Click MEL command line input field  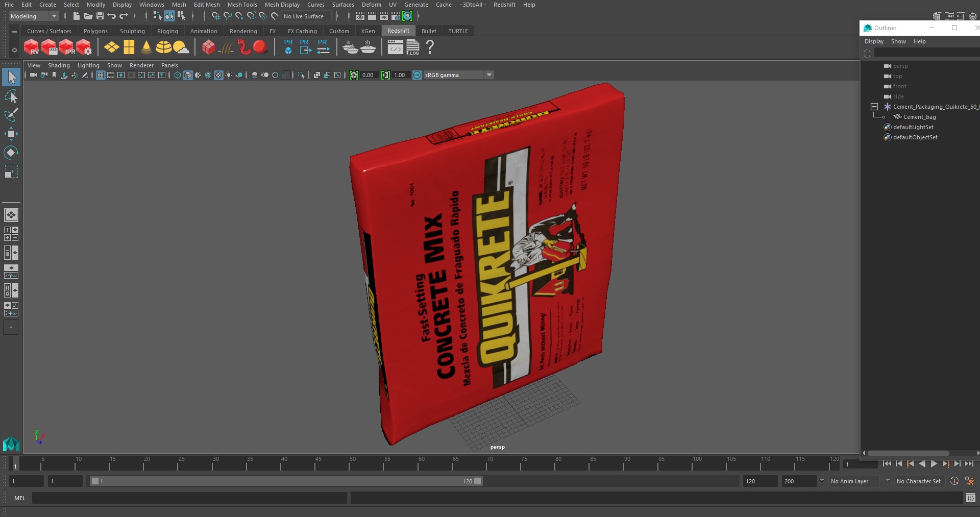(189, 498)
